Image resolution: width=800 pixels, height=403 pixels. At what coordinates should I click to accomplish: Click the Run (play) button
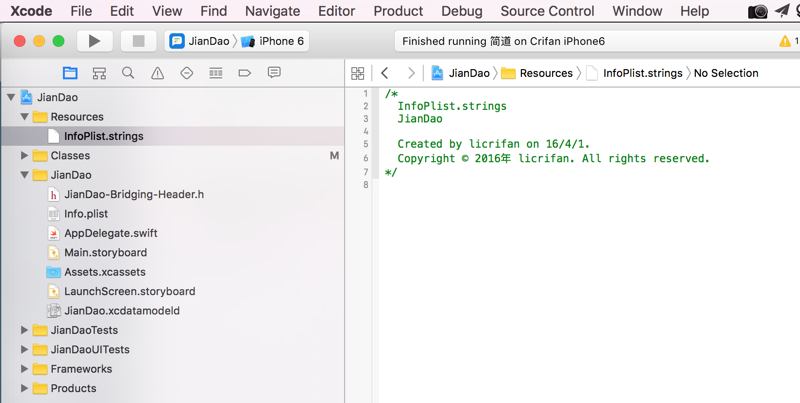click(94, 41)
